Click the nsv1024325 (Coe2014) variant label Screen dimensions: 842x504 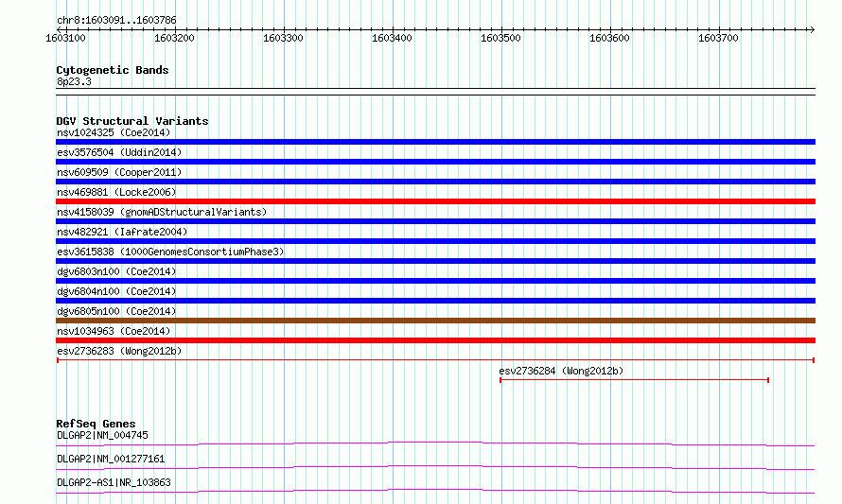114,132
